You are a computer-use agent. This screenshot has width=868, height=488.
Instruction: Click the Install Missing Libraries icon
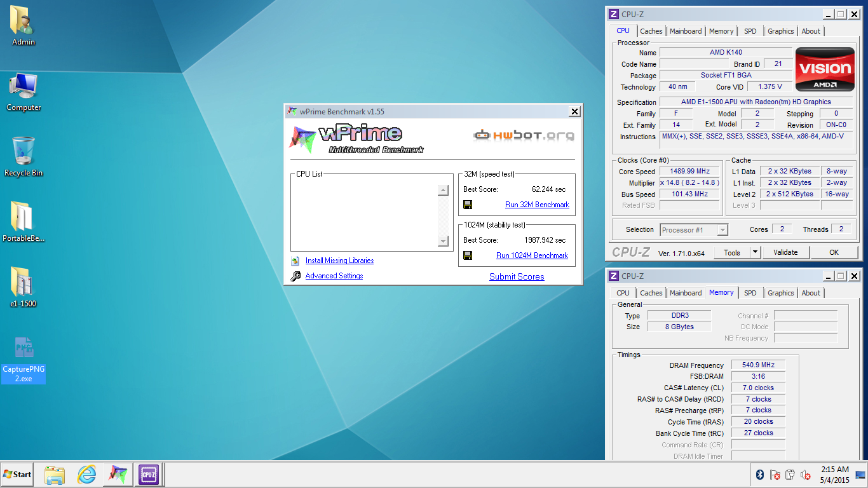[x=295, y=261]
